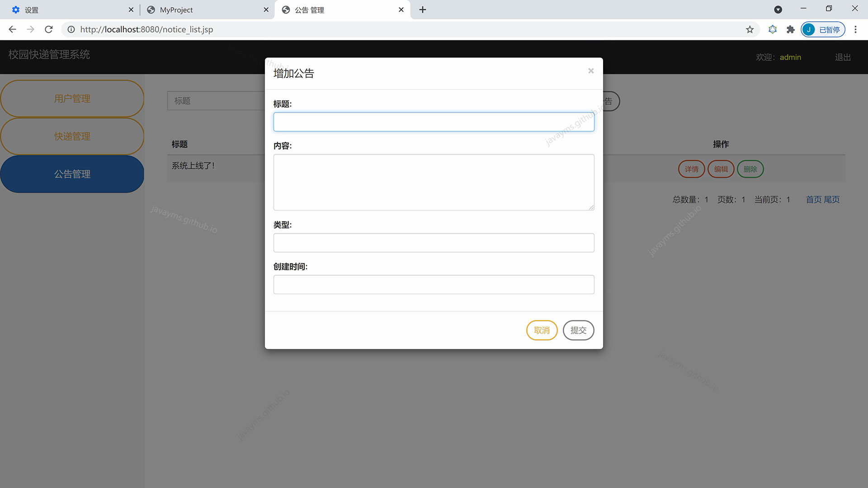868x488 pixels.
Task: Open the browser extensions puzzle icon
Action: pos(790,29)
